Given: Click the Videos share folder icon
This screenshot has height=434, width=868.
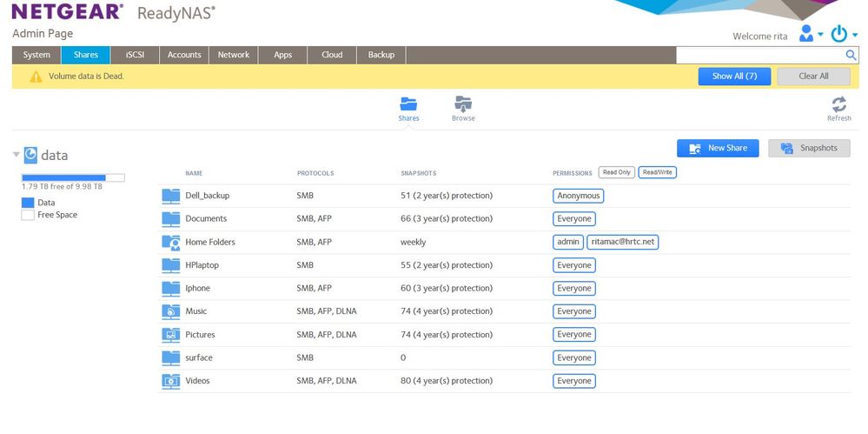Looking at the screenshot, I should coord(170,381).
